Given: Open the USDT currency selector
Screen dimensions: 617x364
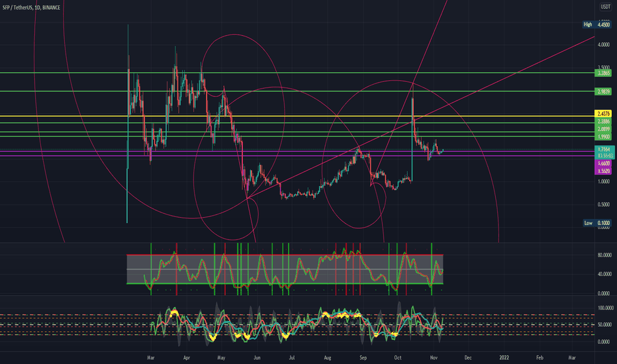Looking at the screenshot, I should (605, 7).
